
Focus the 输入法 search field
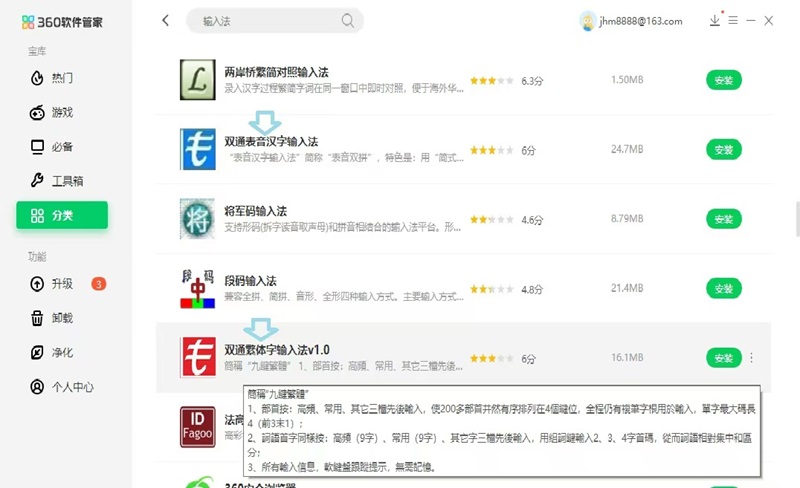[275, 21]
